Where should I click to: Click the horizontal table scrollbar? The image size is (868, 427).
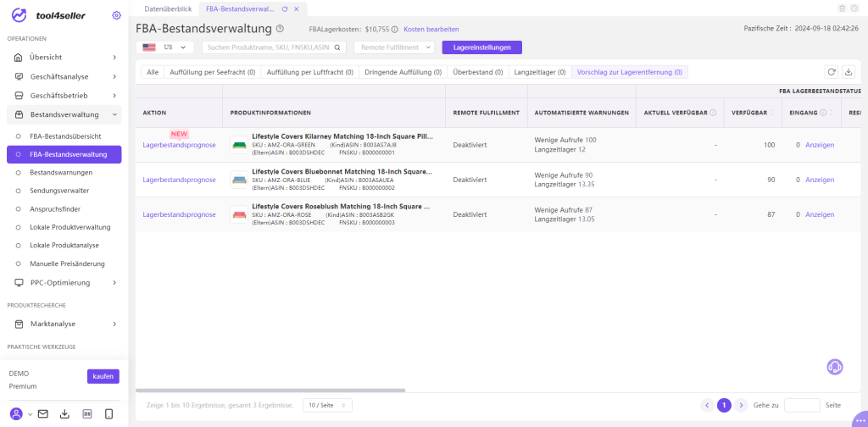point(270,391)
